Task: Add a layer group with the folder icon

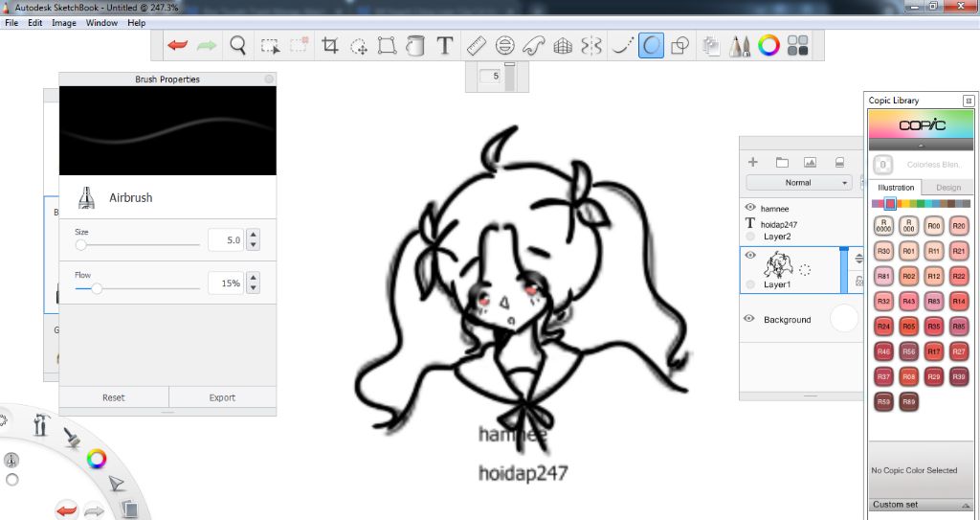Action: tap(782, 162)
